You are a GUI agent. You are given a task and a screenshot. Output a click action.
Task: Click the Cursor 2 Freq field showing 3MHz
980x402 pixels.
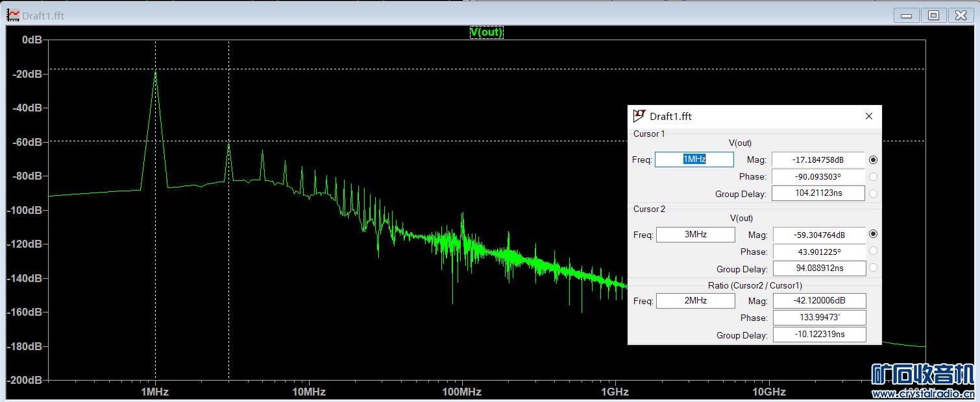695,235
